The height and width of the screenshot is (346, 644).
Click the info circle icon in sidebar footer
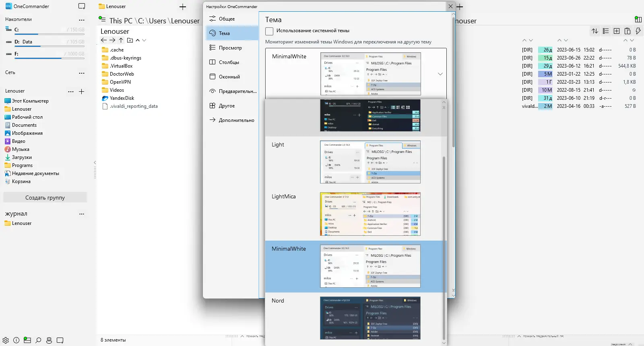pyautogui.click(x=17, y=340)
